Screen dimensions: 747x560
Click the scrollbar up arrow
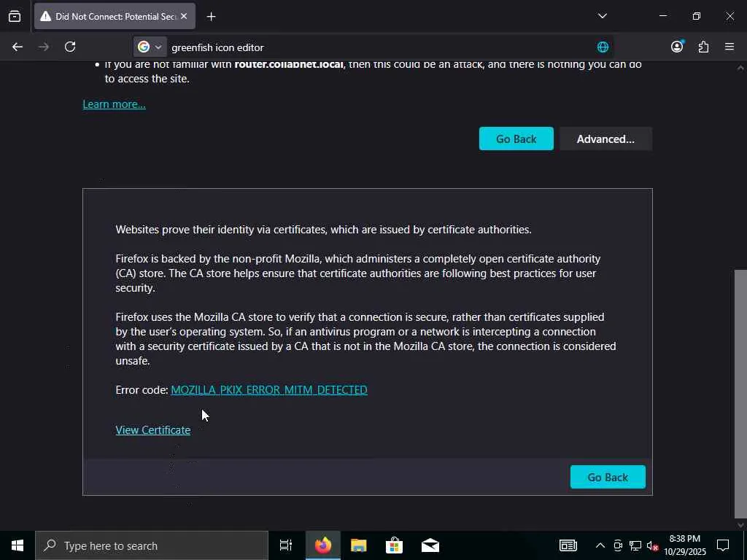(740, 68)
